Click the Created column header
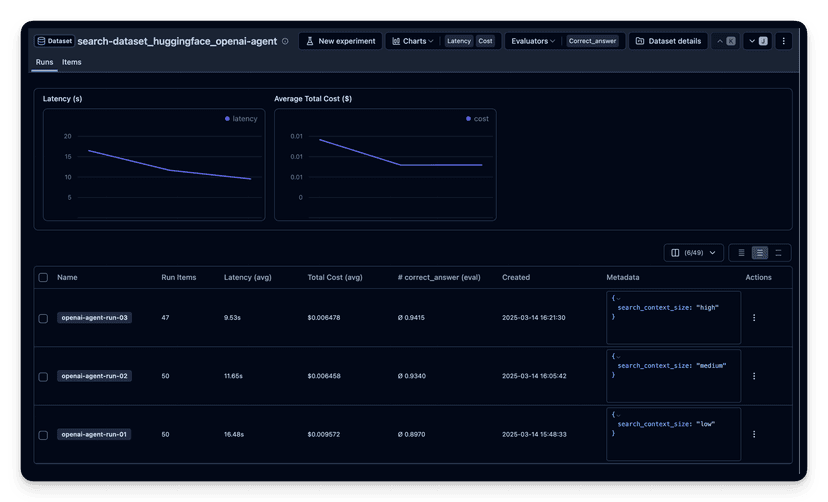Screen dimensions: 828x502 (x=516, y=278)
